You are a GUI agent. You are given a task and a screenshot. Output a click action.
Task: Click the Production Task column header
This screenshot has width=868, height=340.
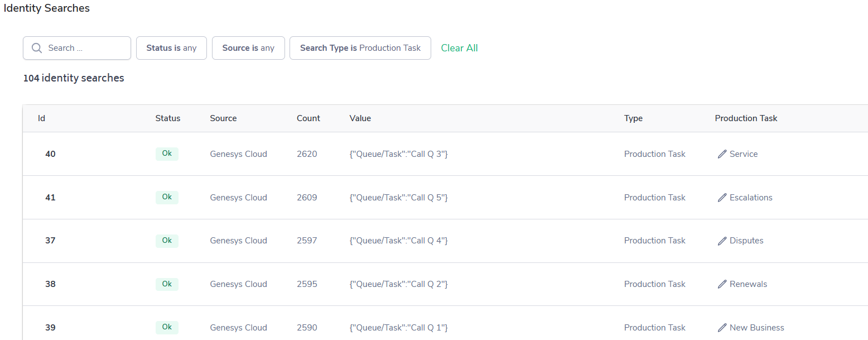point(746,118)
